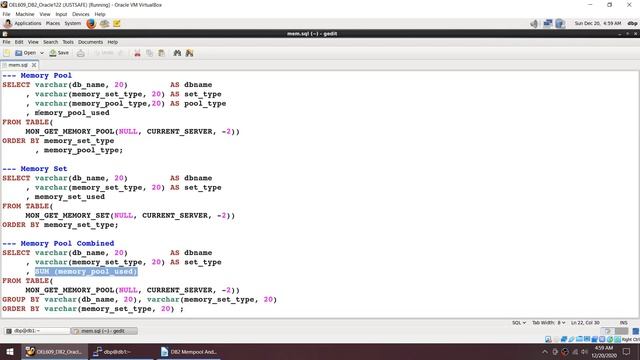Copy selected text using the copy icon
Viewport: 640px width, 360px height.
pyautogui.click(x=150, y=53)
